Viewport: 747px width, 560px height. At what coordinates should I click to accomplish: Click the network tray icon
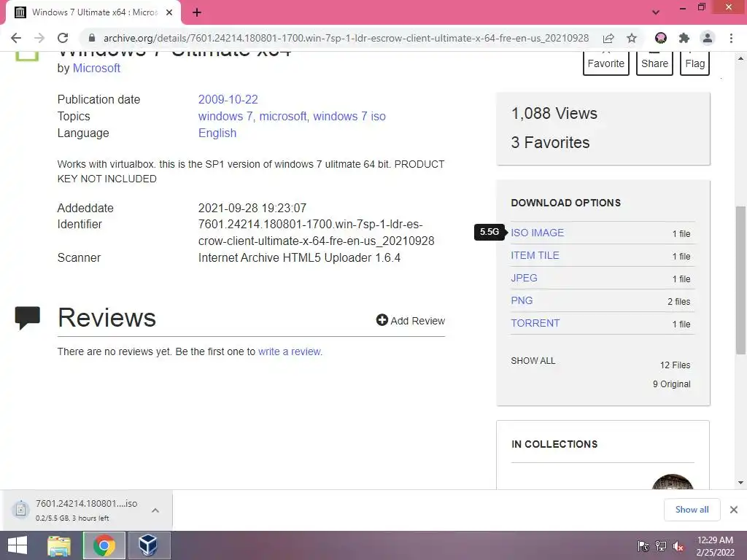[661, 547]
